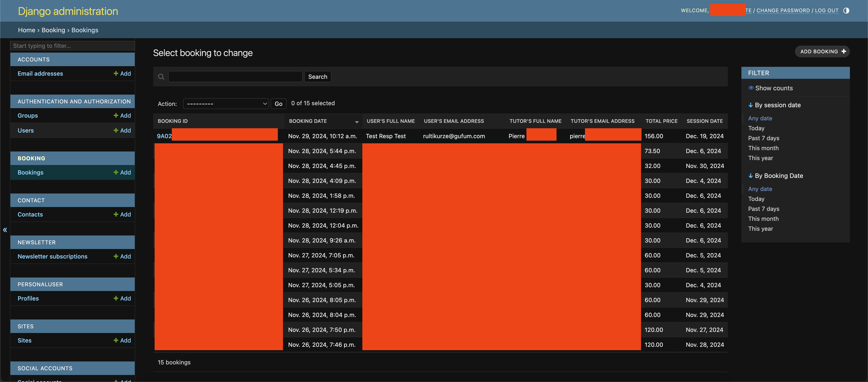The image size is (868, 382).
Task: Click the eye icon next to Show counts
Action: point(751,88)
